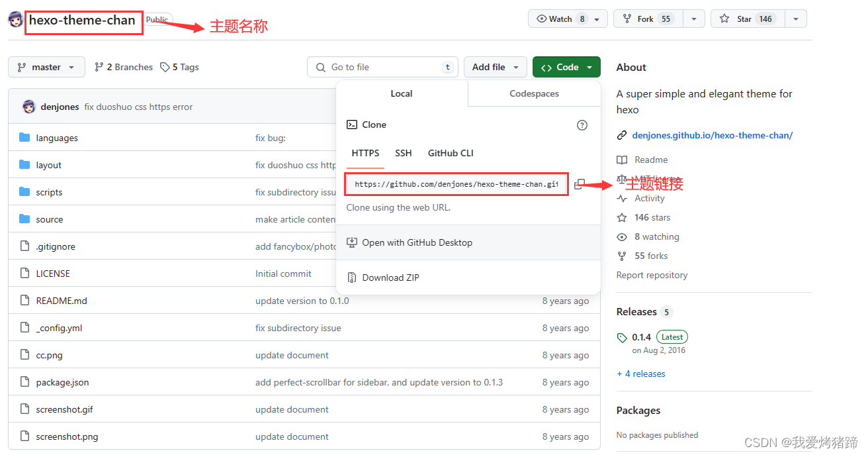Click the clone URL text field
This screenshot has width=868, height=455.
click(456, 184)
